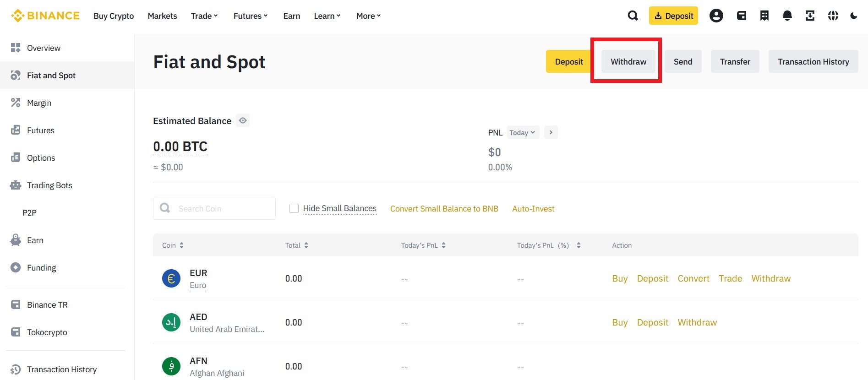Click Deposit in the AED row
This screenshot has height=380, width=868.
653,322
